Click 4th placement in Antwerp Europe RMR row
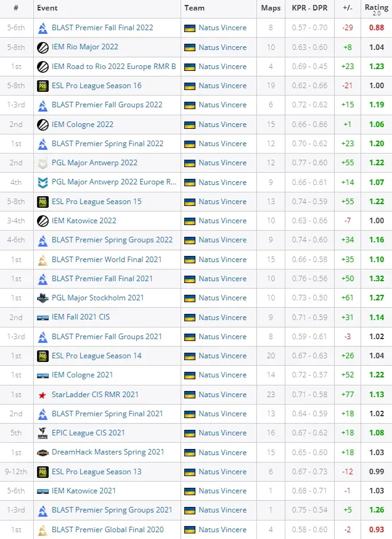The height and width of the screenshot is (539, 392). tap(16, 182)
